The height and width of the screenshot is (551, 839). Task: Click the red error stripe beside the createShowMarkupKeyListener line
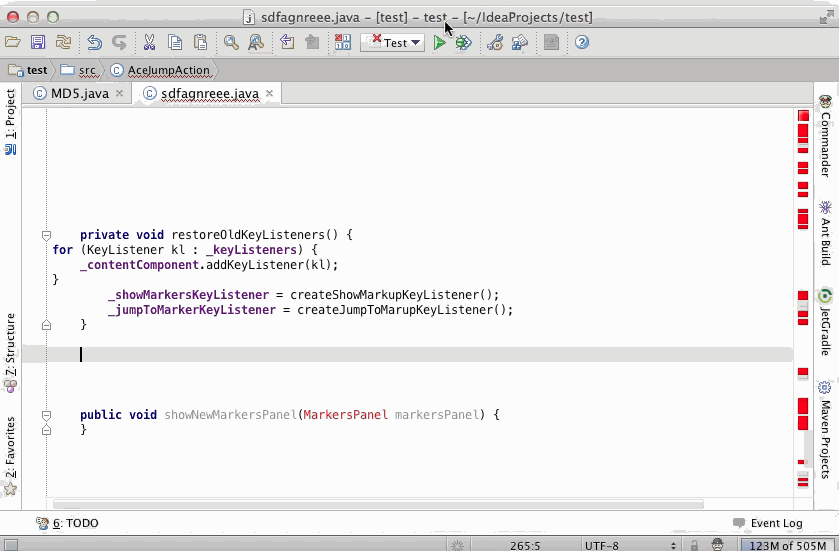coord(803,295)
